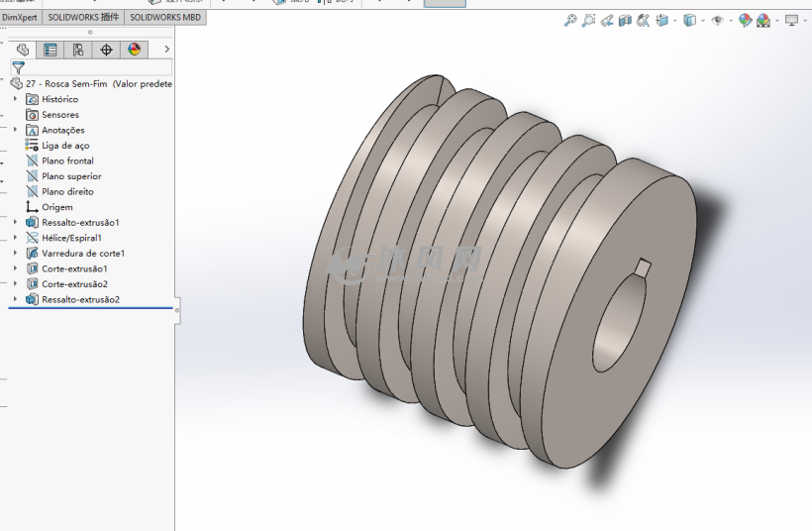Screen dimensions: 812x531
Task: Expand the Varredura de corte1 feature
Action: pyautogui.click(x=15, y=254)
